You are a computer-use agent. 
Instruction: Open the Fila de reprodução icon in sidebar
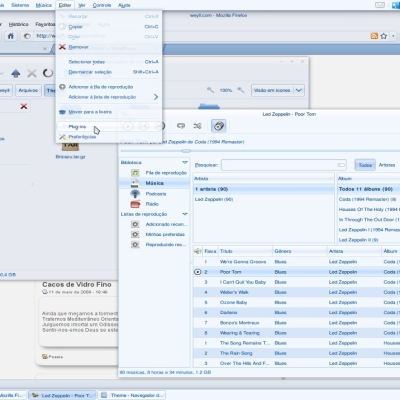(x=135, y=173)
